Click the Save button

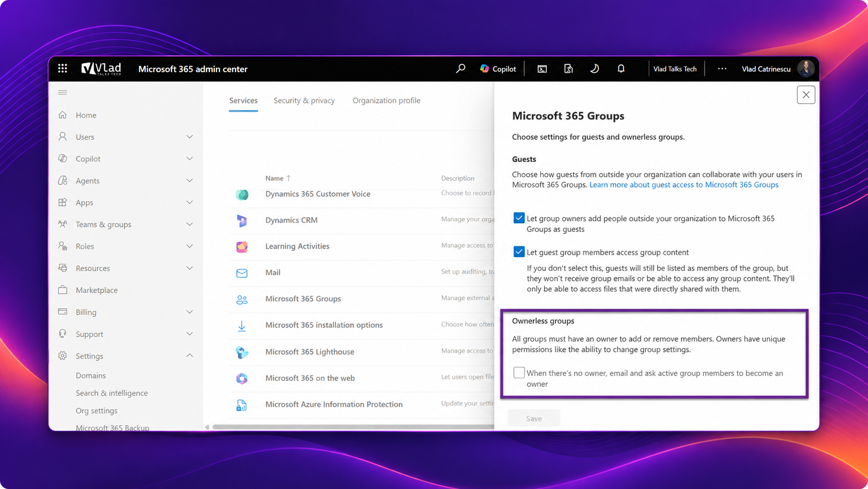click(534, 418)
